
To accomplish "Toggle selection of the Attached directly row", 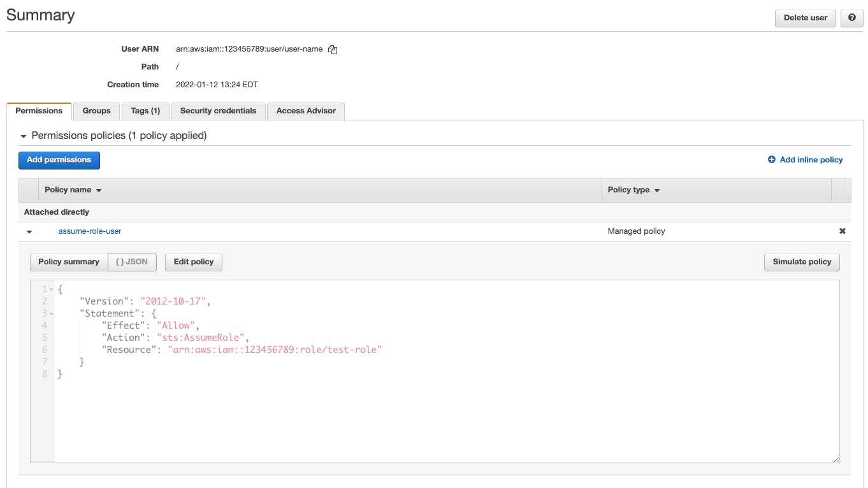I will click(29, 212).
